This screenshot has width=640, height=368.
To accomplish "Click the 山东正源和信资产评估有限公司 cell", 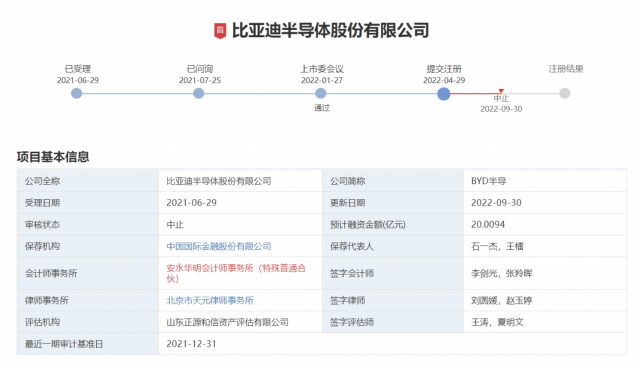I will coord(240,322).
